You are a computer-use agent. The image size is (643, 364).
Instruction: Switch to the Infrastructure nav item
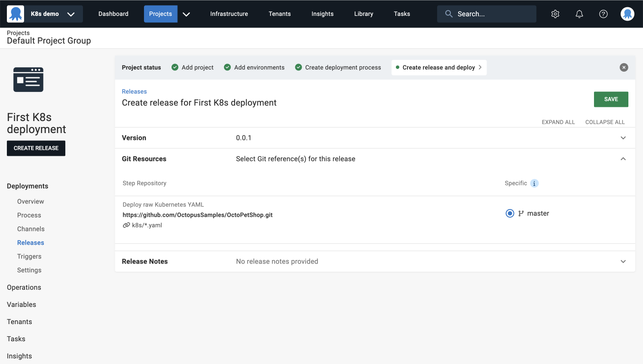pos(229,14)
